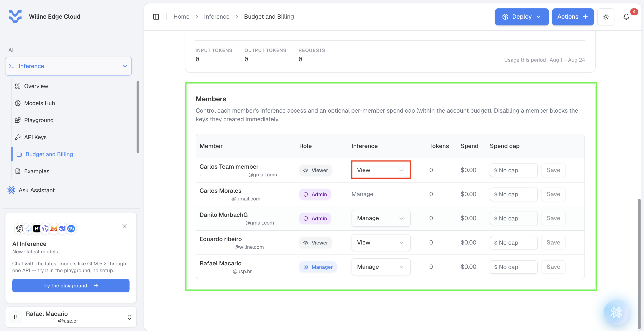Open inference dropdown for Eduardo ribeiro
Viewport: 644px width, 331px height.
pos(381,242)
